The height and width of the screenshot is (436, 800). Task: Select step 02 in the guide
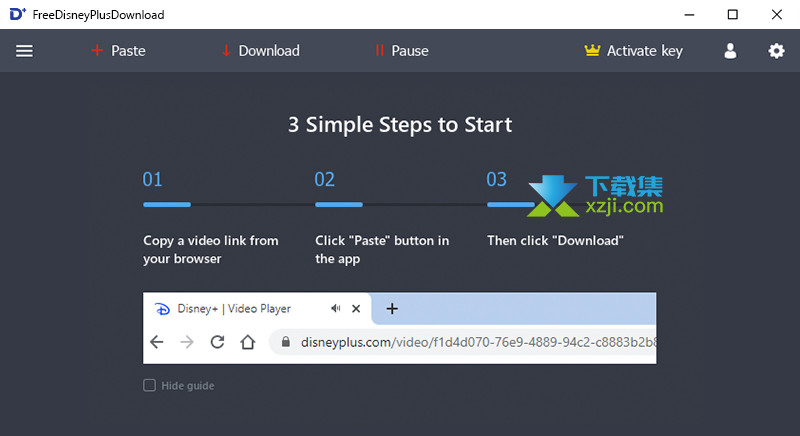(324, 179)
